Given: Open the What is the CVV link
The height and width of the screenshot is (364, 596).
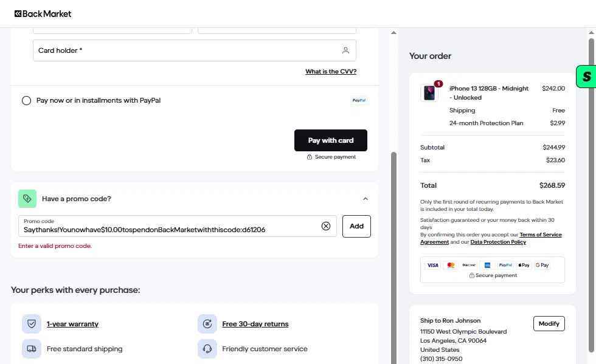Looking at the screenshot, I should tap(331, 72).
